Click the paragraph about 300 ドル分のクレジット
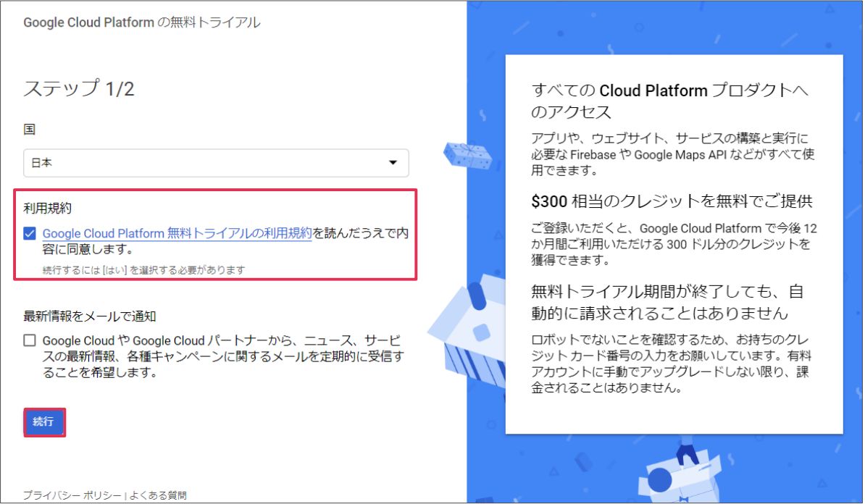 pos(674,244)
